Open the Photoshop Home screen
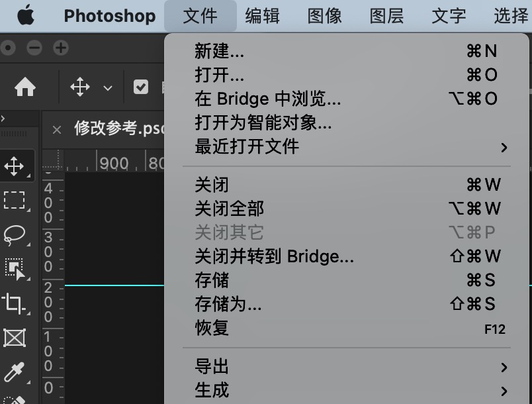This screenshot has width=532, height=404. [x=26, y=86]
